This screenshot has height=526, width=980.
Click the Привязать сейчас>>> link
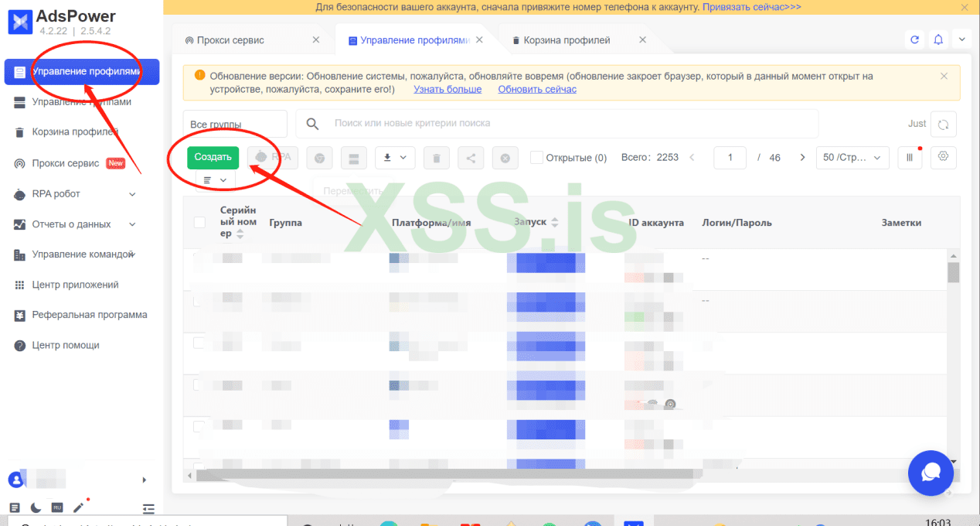pyautogui.click(x=753, y=7)
